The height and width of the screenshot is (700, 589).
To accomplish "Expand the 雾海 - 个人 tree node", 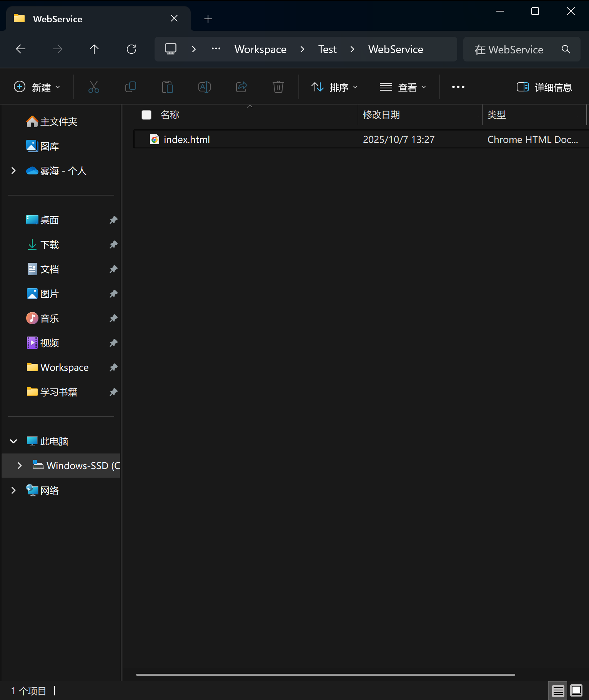I will (x=13, y=171).
